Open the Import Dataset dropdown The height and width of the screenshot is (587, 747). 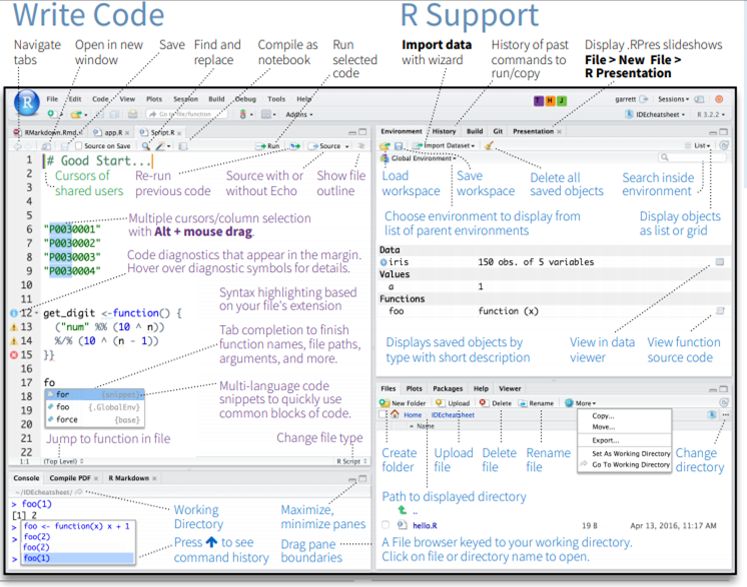(x=445, y=145)
